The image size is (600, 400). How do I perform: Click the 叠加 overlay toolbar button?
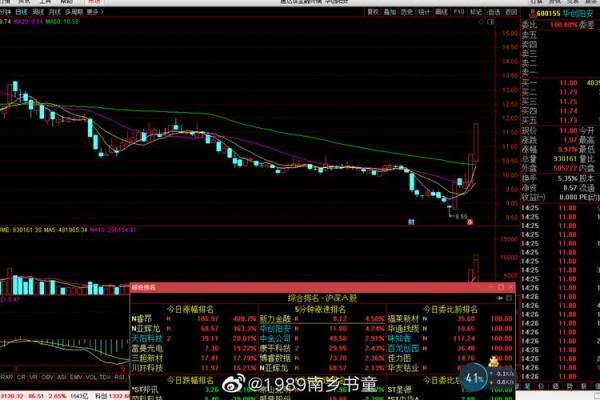390,12
